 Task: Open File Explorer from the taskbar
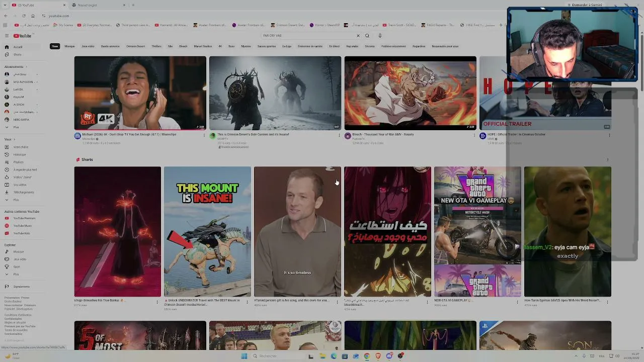click(x=323, y=356)
